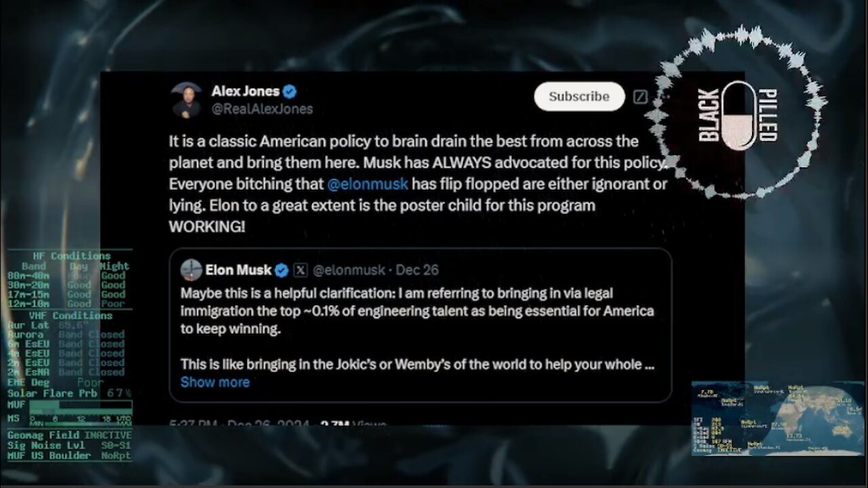Click the verified badge next to Elon Musk
This screenshot has height=488, width=868.
[x=281, y=270]
